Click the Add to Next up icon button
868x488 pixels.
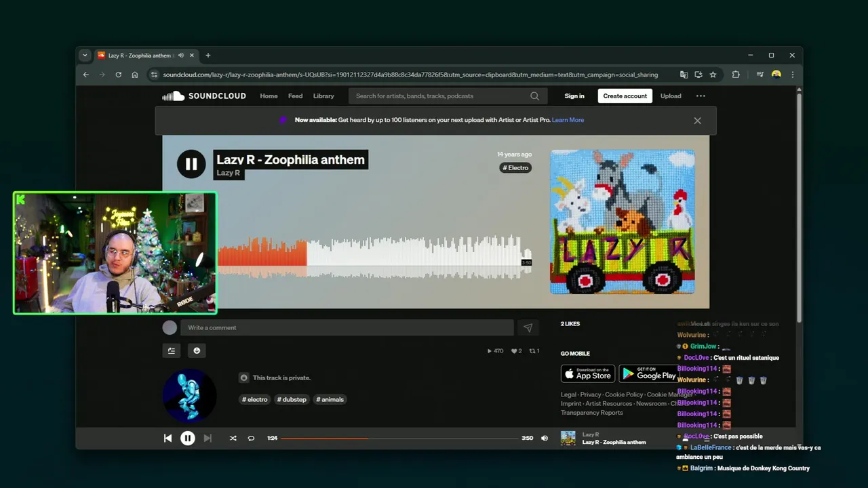[x=172, y=350]
